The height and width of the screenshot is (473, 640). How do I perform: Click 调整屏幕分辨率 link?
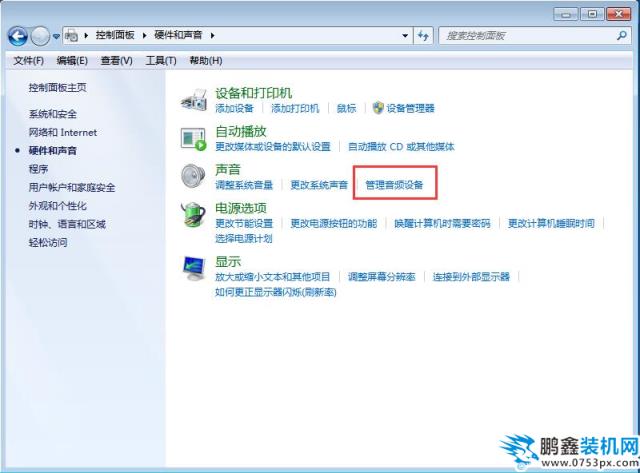[382, 277]
